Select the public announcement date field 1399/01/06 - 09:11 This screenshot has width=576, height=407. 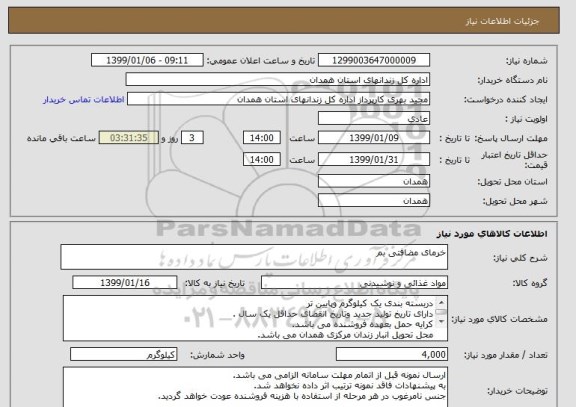pyautogui.click(x=147, y=60)
